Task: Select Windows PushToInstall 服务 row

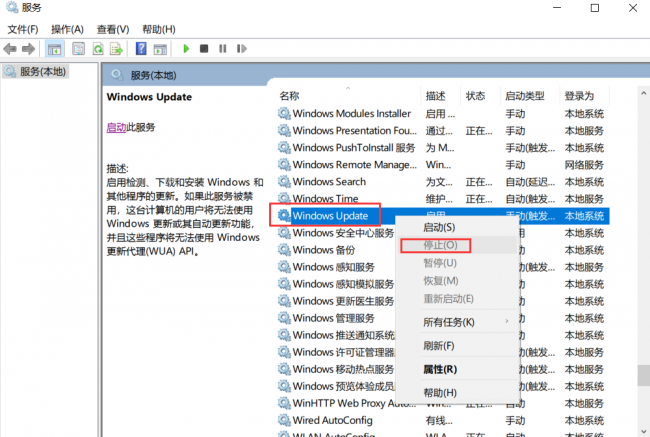Action: pos(443,148)
